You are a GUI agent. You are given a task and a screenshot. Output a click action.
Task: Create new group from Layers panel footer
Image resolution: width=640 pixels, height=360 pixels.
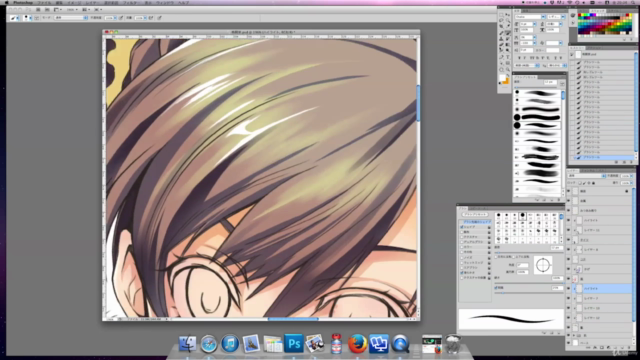click(x=615, y=347)
